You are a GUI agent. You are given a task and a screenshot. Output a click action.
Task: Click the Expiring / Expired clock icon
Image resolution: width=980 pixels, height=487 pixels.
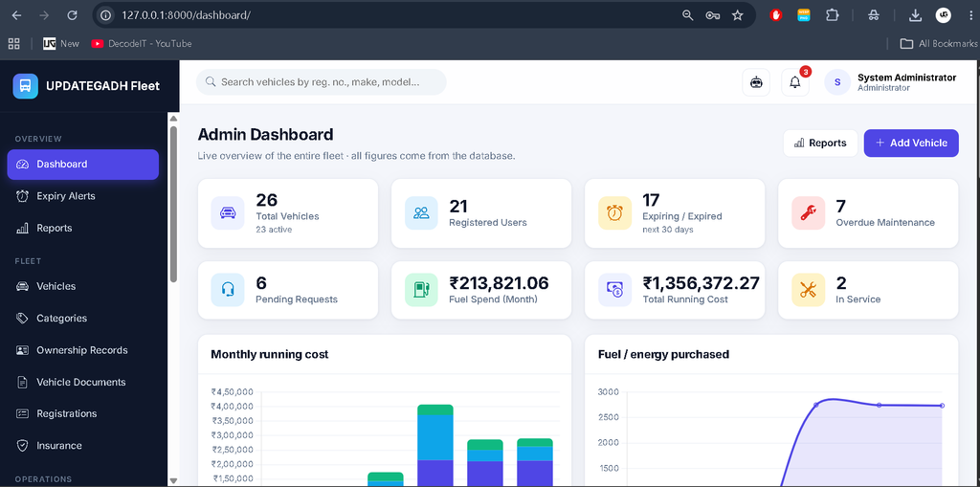tap(615, 212)
